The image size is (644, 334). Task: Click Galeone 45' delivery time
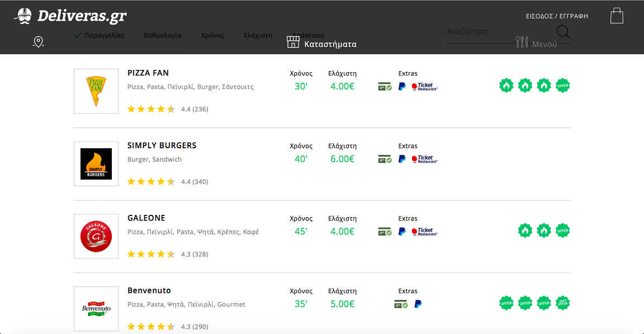pos(301,231)
